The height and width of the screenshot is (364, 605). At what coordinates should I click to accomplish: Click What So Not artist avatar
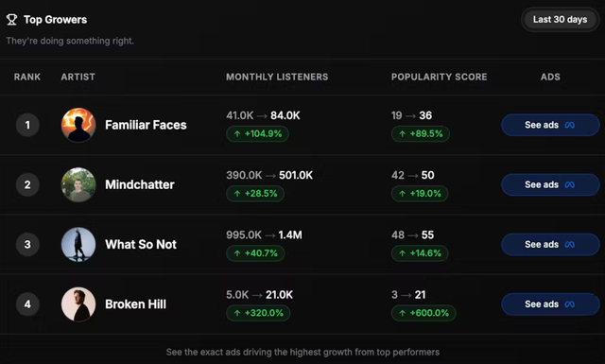[x=78, y=244]
